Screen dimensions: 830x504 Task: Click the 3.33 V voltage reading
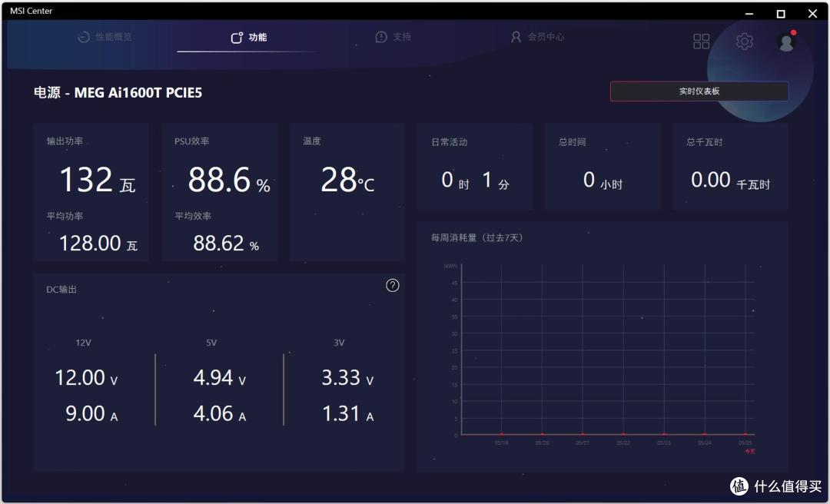[x=347, y=378]
